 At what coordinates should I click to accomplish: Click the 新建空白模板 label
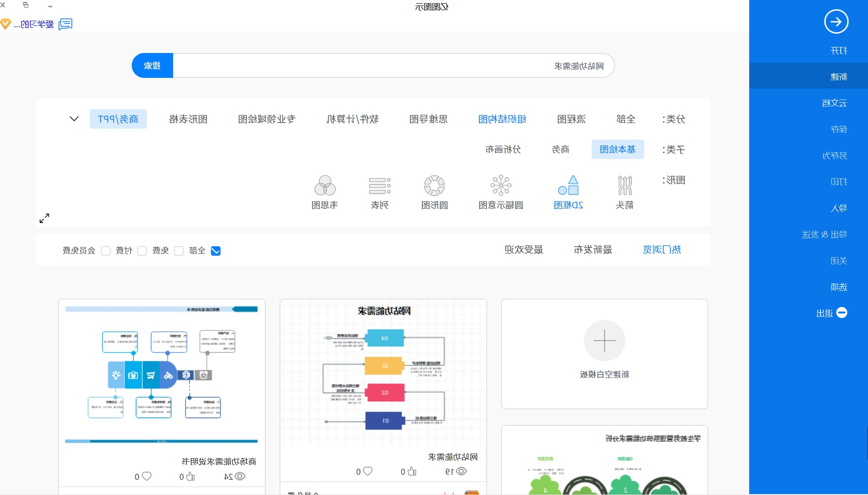[604, 374]
